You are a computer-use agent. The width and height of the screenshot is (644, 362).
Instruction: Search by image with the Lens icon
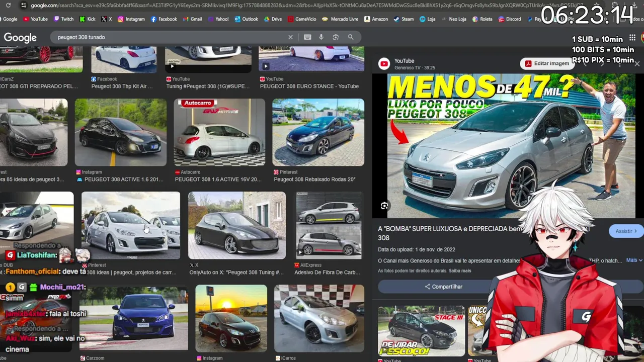tap(336, 37)
